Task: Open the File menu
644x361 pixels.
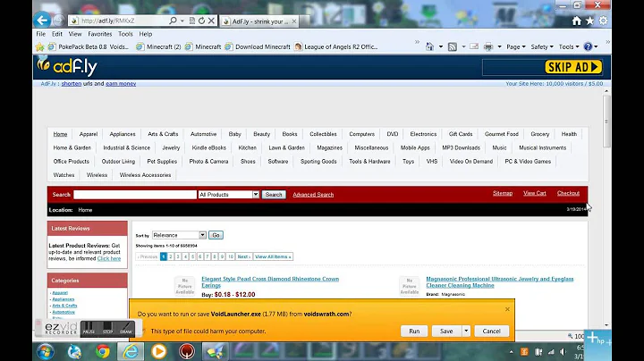Action: (x=41, y=34)
